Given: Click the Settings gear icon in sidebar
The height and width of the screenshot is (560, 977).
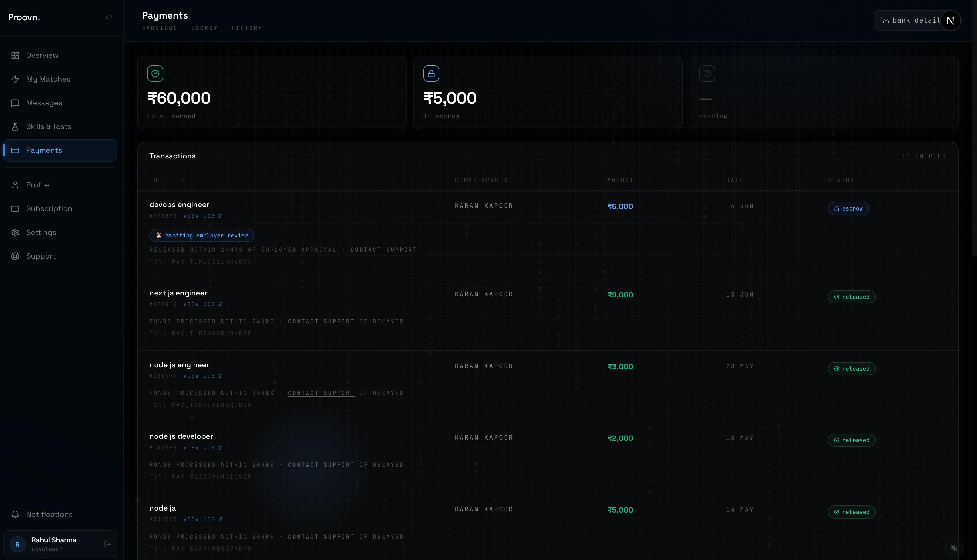Looking at the screenshot, I should 15,232.
